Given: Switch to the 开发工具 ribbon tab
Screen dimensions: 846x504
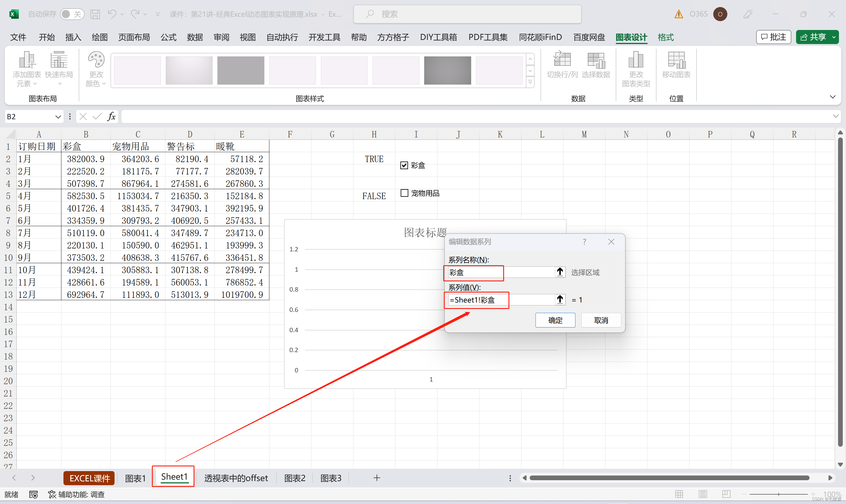Looking at the screenshot, I should point(324,37).
